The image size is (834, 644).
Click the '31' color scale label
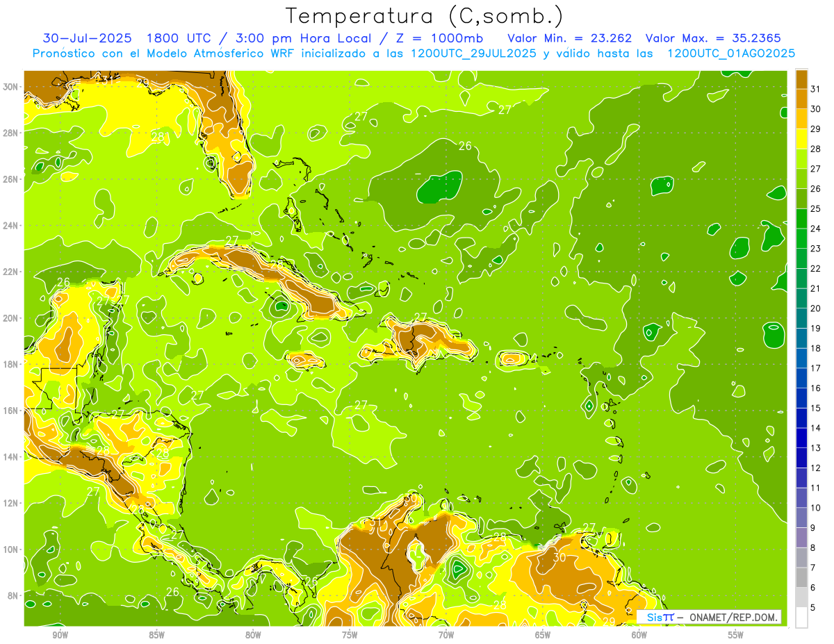(x=816, y=90)
